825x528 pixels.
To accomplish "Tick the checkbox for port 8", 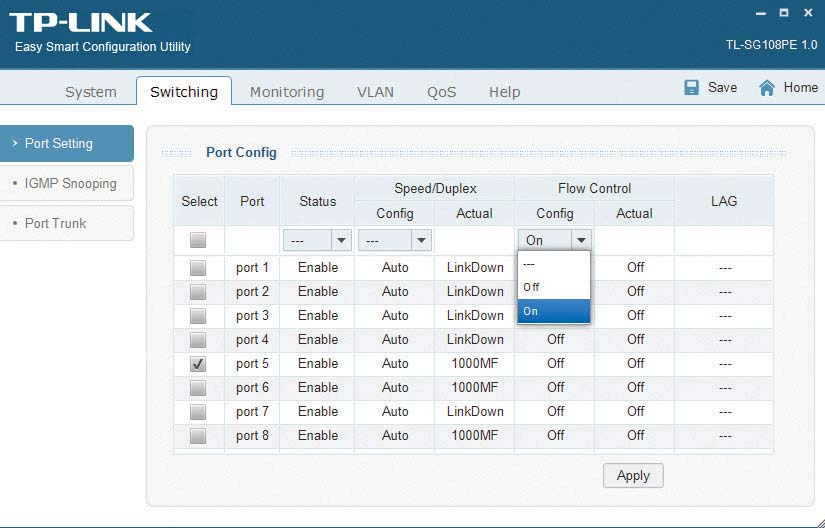I will point(198,436).
